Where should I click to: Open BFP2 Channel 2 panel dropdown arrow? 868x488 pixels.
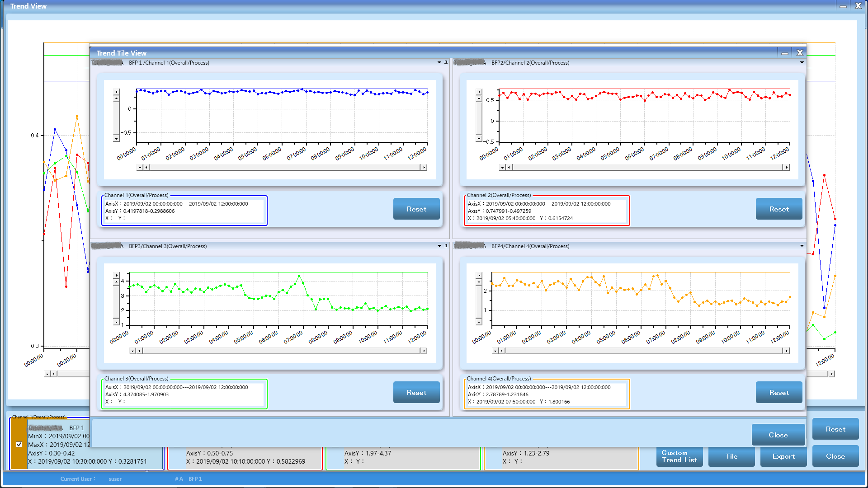[802, 63]
